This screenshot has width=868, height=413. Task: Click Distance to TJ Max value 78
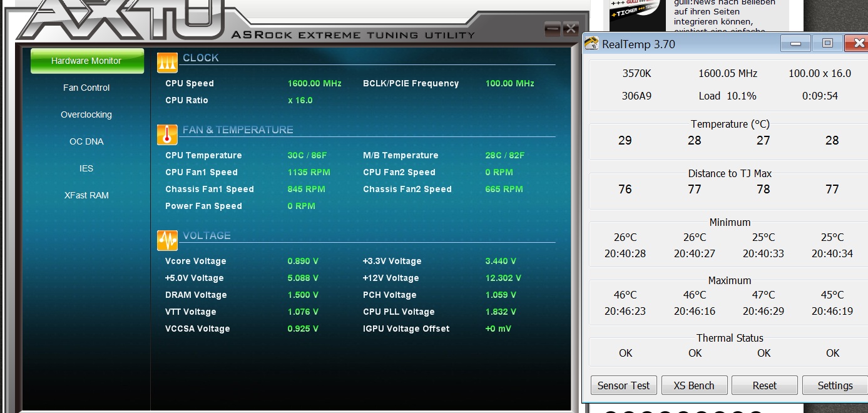763,189
